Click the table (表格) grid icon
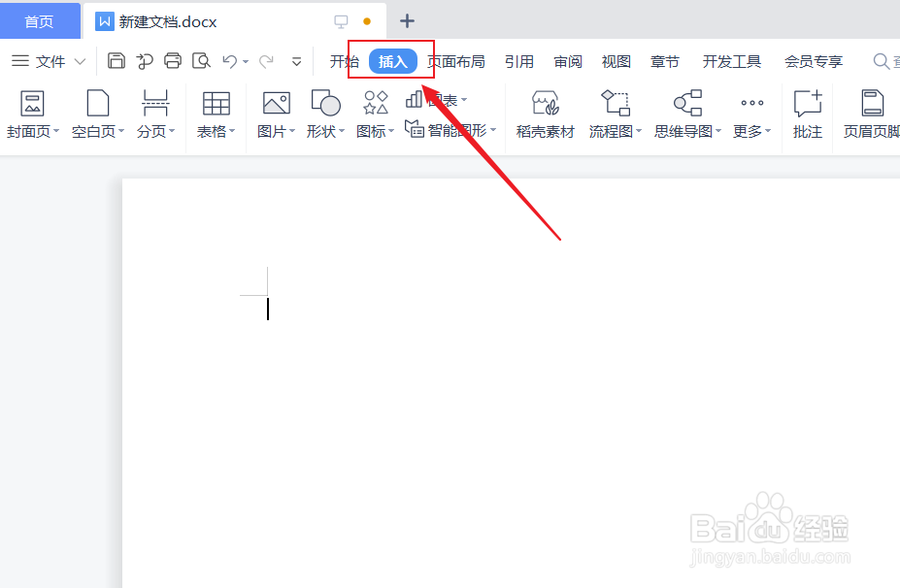The image size is (900, 588). coord(217,104)
